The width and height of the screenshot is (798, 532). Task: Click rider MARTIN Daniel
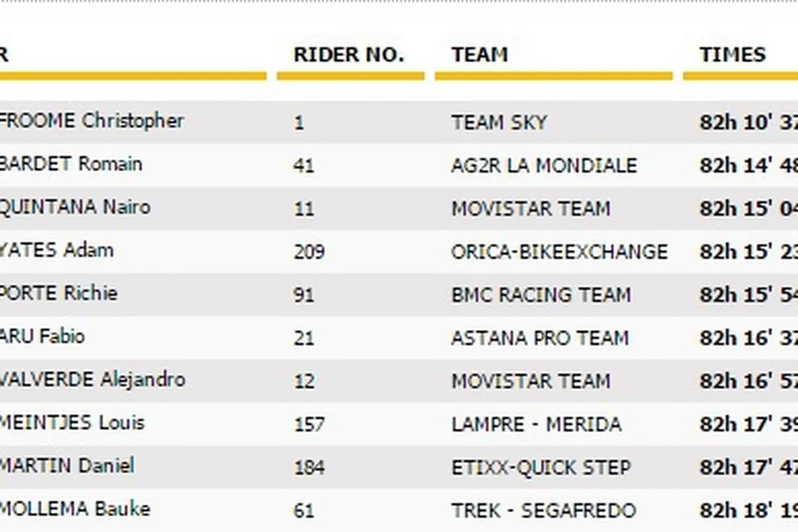click(x=67, y=465)
